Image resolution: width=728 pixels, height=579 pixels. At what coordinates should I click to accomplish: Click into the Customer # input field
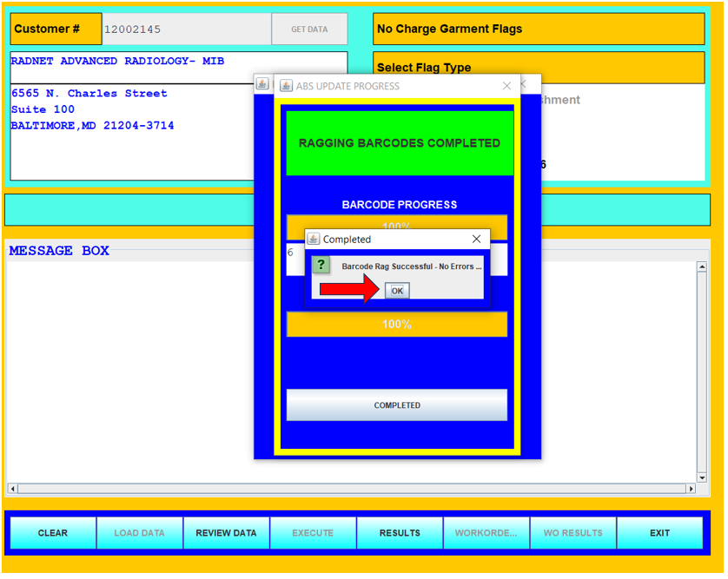187,30
